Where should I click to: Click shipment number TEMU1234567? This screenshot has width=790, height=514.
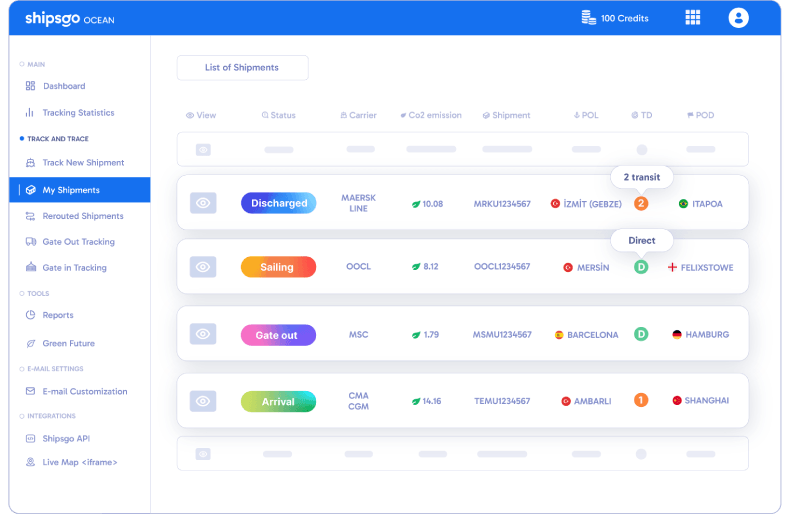pos(502,401)
